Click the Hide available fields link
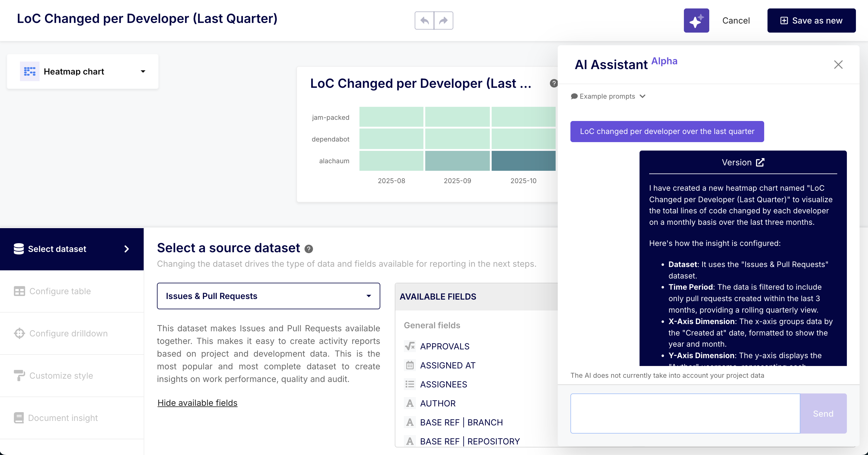 [x=197, y=403]
